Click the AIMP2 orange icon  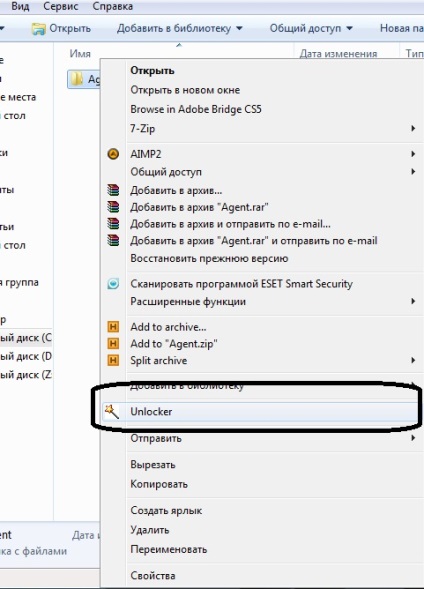[x=113, y=154]
